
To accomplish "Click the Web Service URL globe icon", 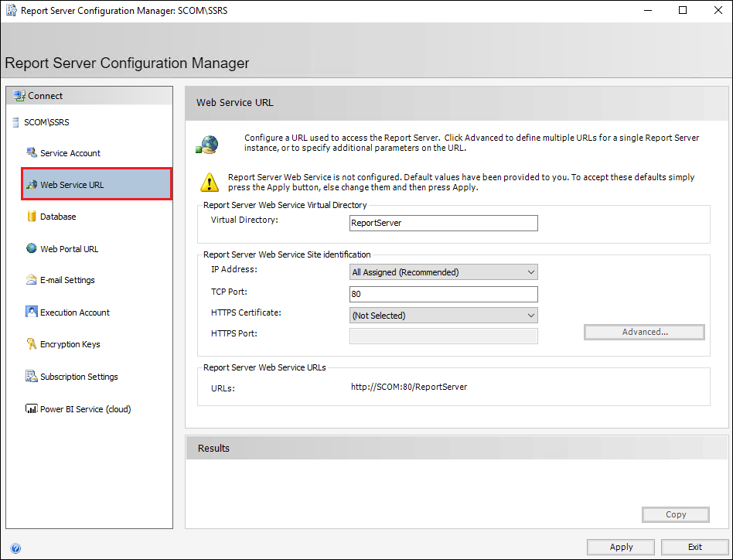I will coord(32,184).
